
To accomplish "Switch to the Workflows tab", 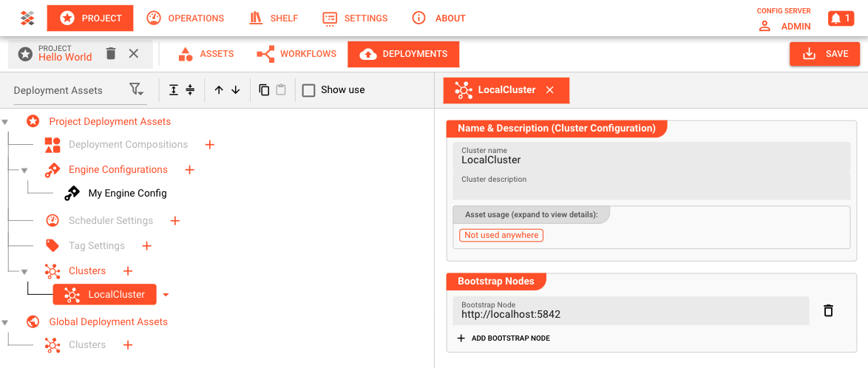I will tap(296, 54).
